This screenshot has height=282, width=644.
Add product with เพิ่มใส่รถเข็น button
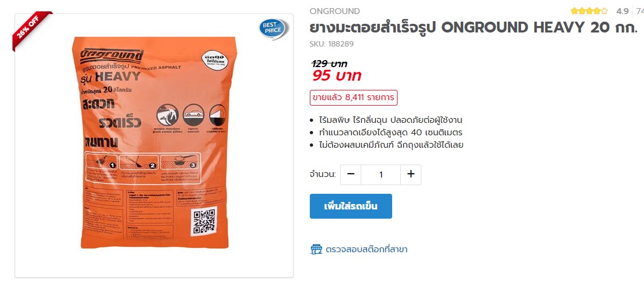click(x=351, y=206)
